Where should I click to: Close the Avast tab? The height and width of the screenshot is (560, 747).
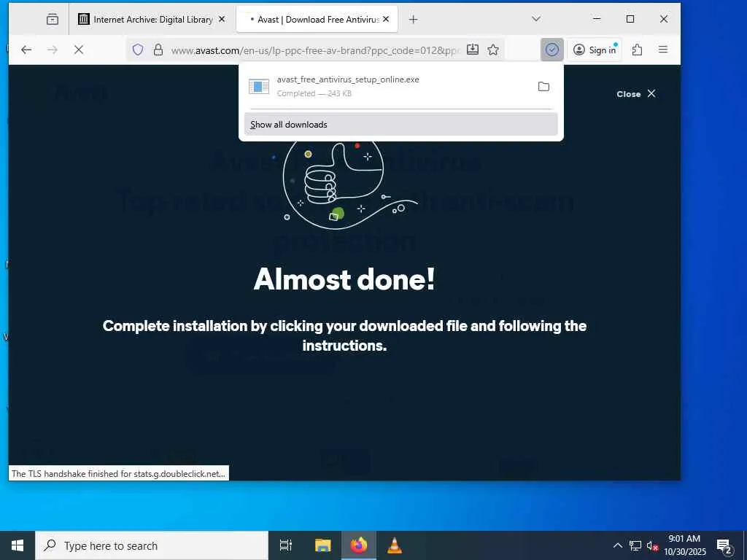pyautogui.click(x=386, y=20)
